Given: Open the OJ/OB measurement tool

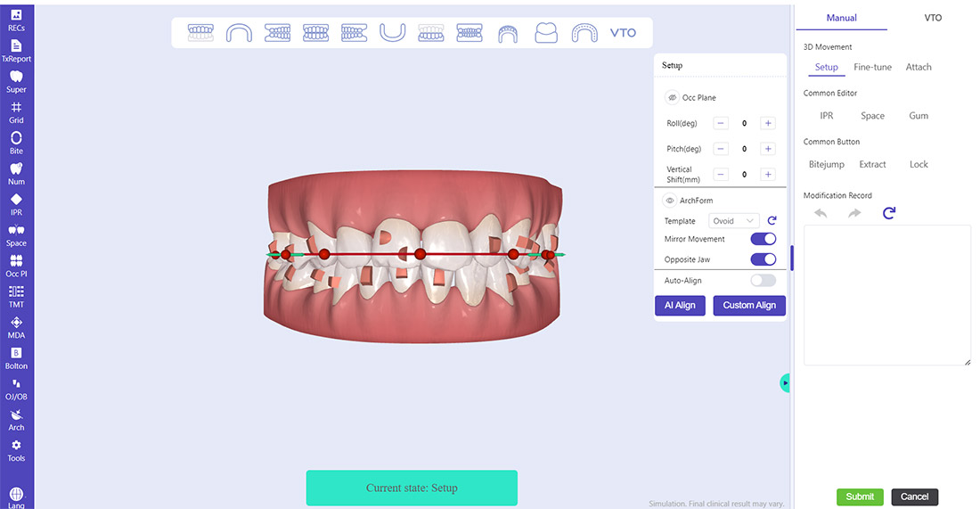Looking at the screenshot, I should pyautogui.click(x=16, y=389).
